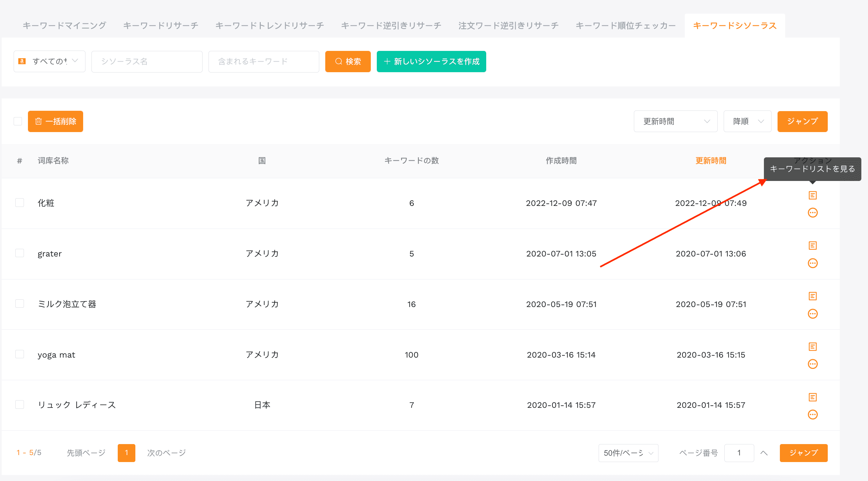
Task: Select the キーワード逆引きリサーチ tab
Action: pos(391,26)
